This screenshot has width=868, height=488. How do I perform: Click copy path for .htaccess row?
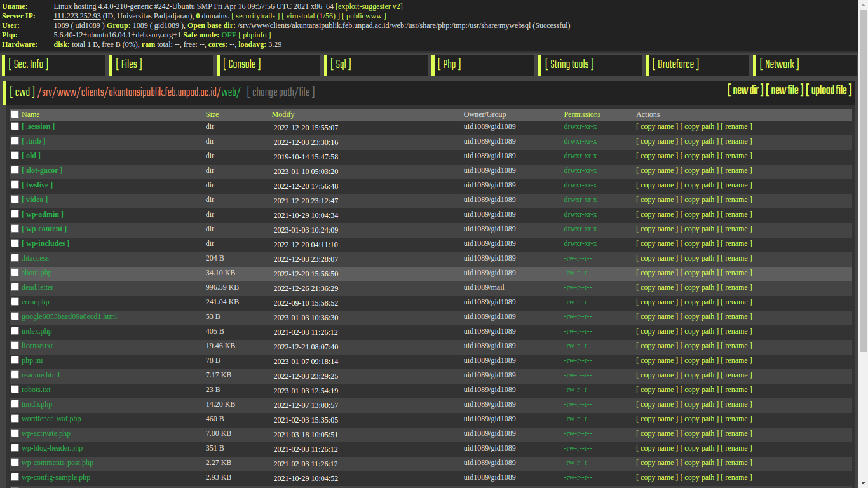[700, 258]
